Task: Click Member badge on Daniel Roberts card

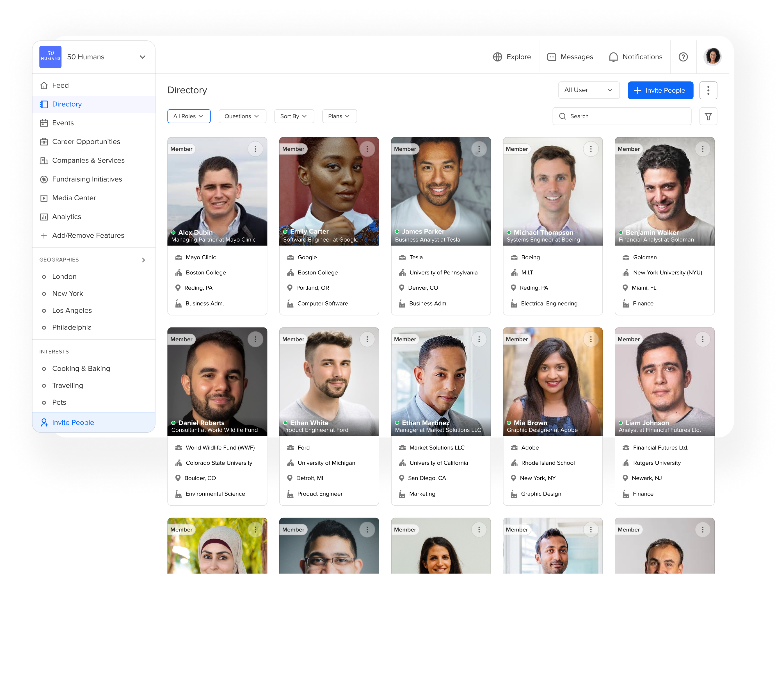Action: click(182, 339)
